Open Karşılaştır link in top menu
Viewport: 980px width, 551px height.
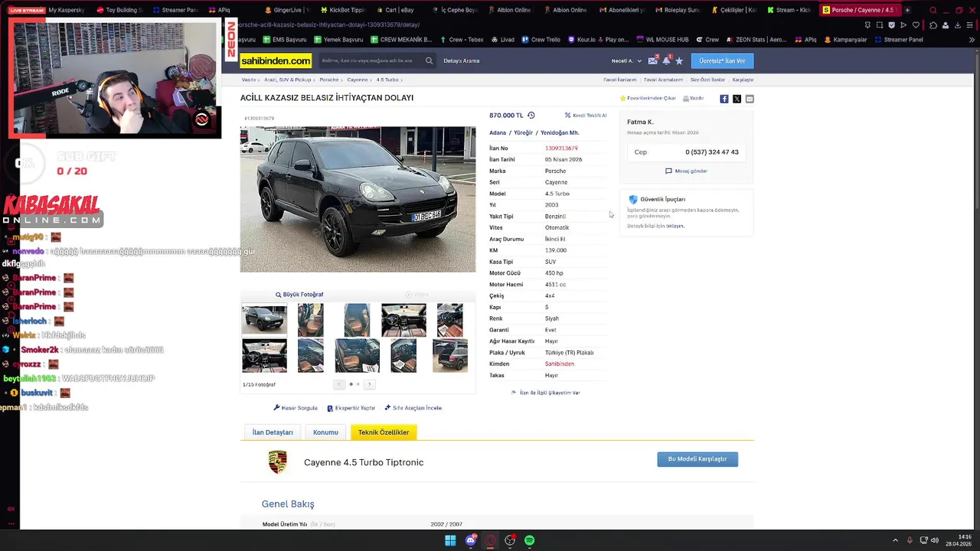point(743,80)
